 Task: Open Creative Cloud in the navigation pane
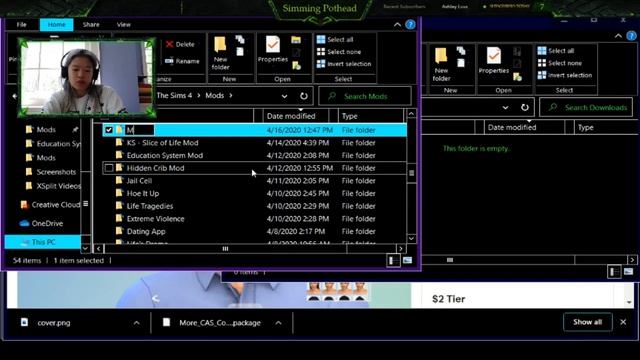tap(50, 204)
